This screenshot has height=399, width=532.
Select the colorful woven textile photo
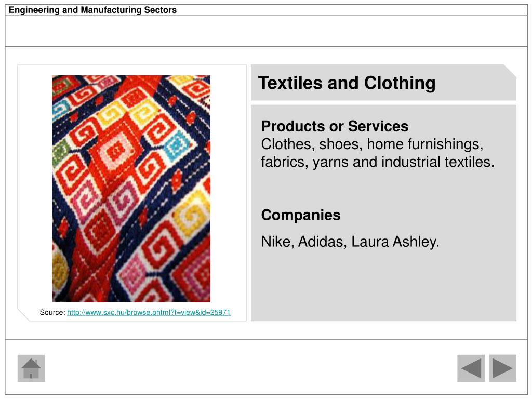coord(131,189)
